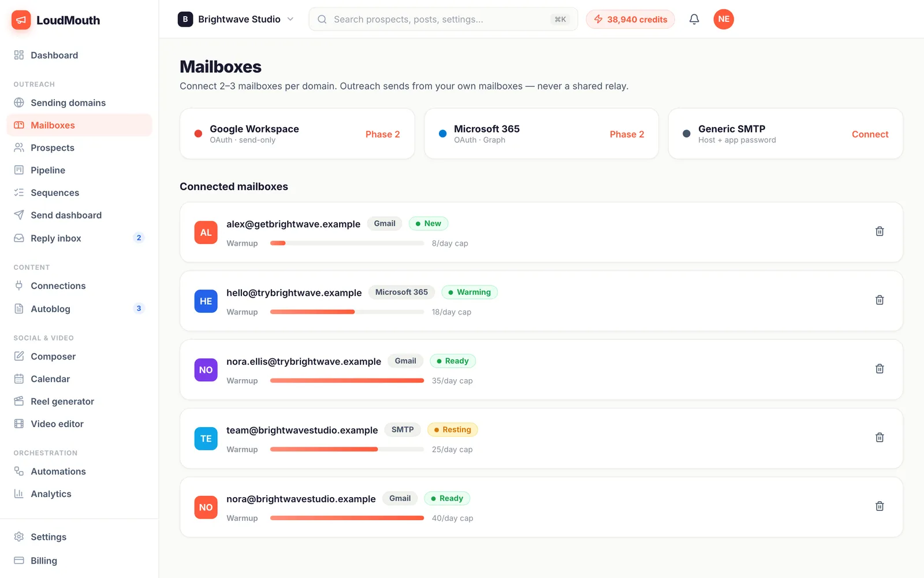Click Connect on Generic SMTP card

(x=870, y=134)
